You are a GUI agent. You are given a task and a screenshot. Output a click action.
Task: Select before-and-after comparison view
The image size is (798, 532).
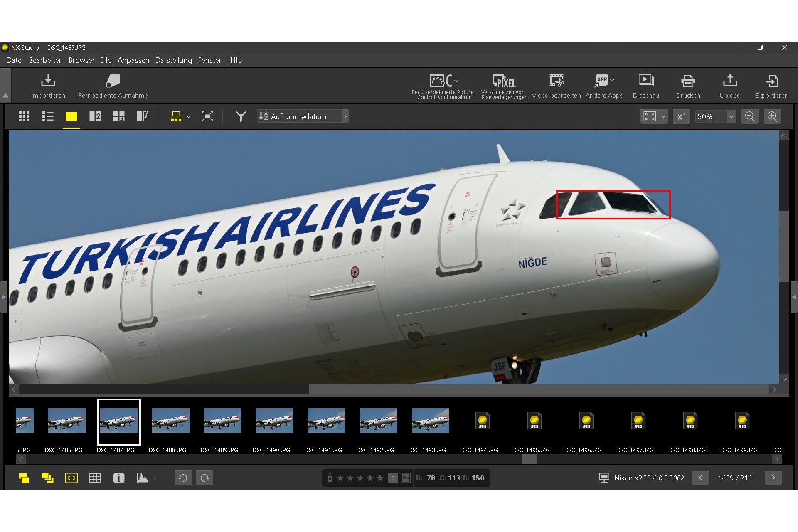click(143, 116)
